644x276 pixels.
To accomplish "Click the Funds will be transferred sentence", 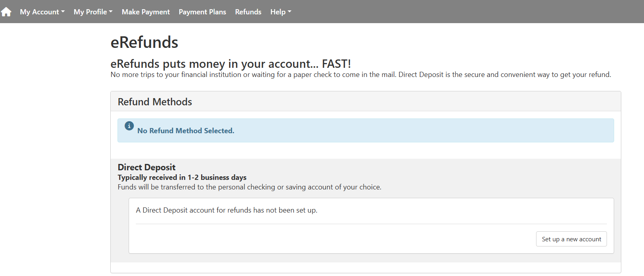I will pyautogui.click(x=249, y=187).
